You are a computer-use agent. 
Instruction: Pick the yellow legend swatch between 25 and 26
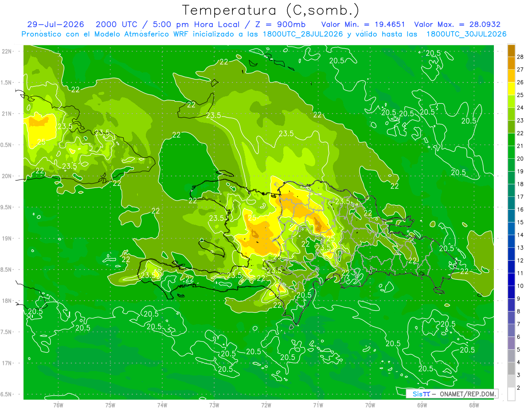511,89
